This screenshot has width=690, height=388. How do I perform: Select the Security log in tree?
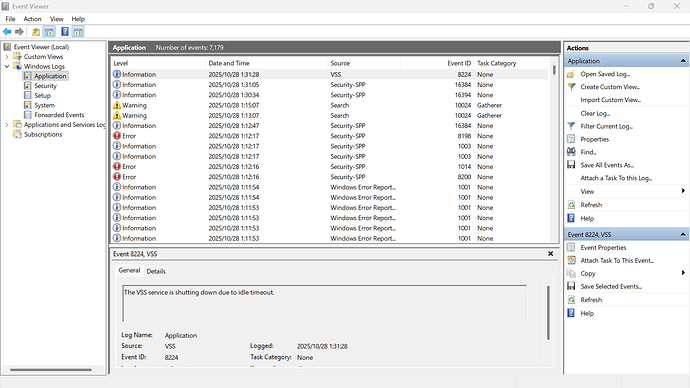click(45, 86)
